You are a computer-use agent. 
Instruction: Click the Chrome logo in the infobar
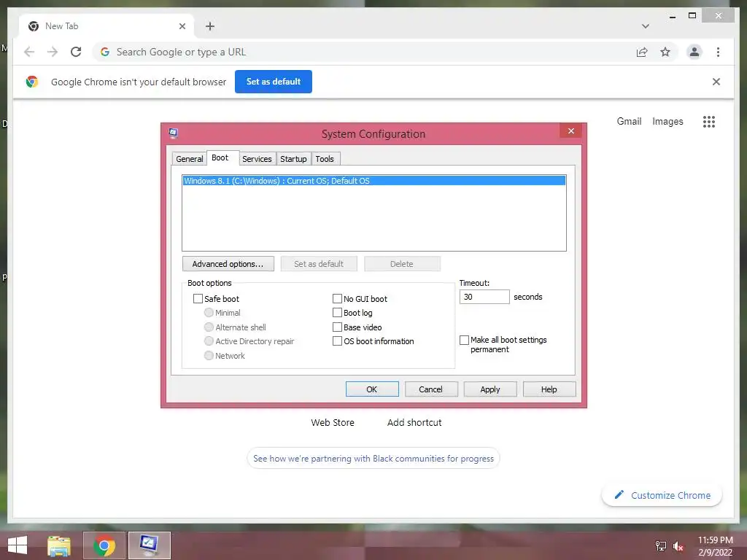click(x=32, y=82)
